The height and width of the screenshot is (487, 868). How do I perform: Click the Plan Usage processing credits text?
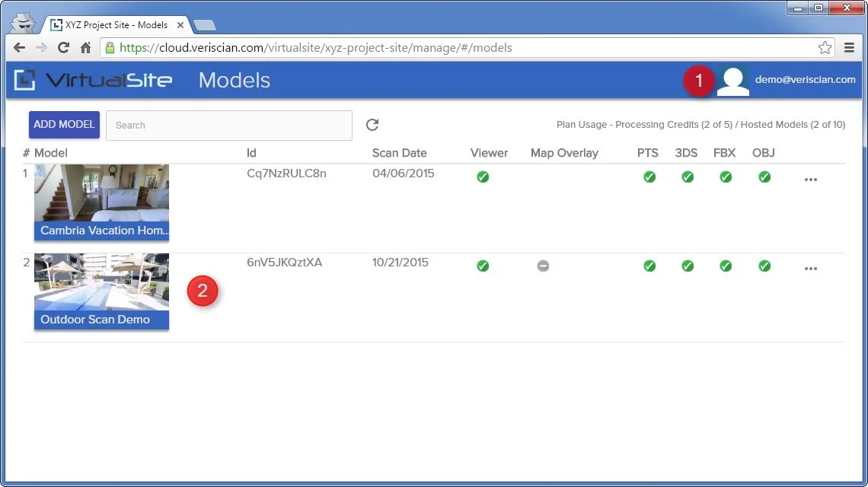(x=700, y=125)
